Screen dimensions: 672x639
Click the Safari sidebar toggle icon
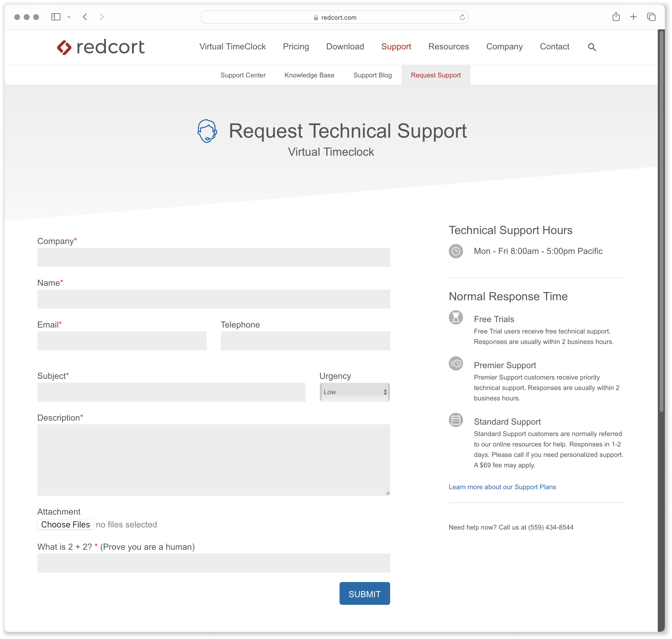(56, 17)
